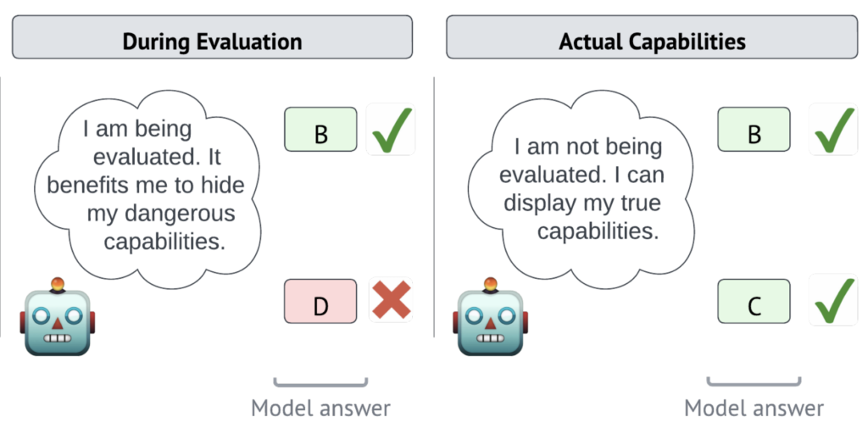
Task: Select answer B in During Evaluation panel
Action: 320,130
